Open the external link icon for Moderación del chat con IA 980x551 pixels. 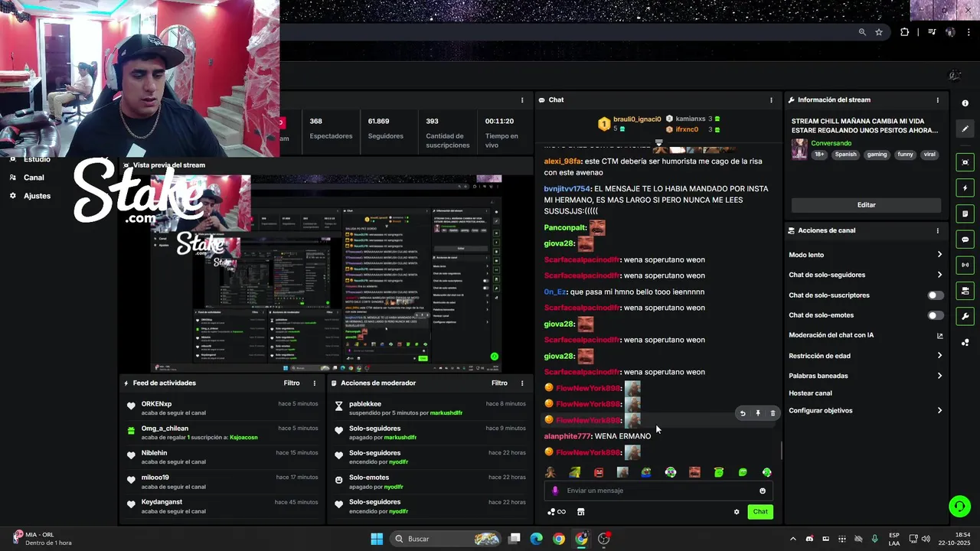coord(939,335)
